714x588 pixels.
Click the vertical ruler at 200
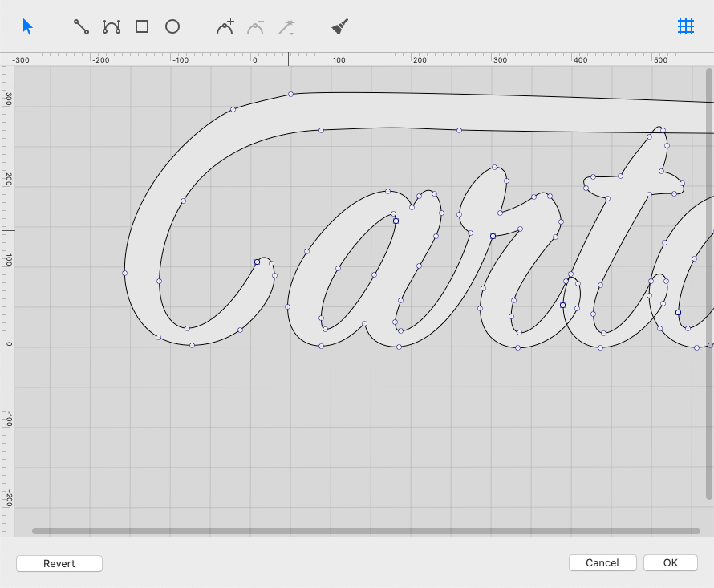tap(8, 180)
